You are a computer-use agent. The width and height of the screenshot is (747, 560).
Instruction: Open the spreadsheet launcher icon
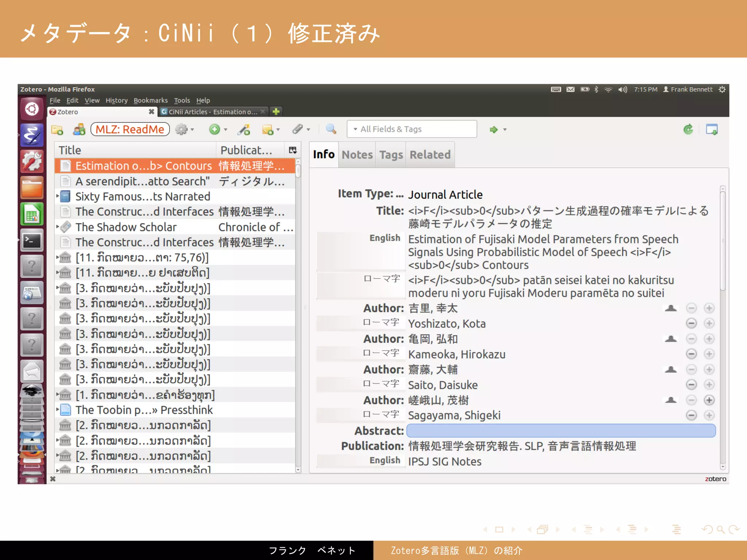pos(32,214)
